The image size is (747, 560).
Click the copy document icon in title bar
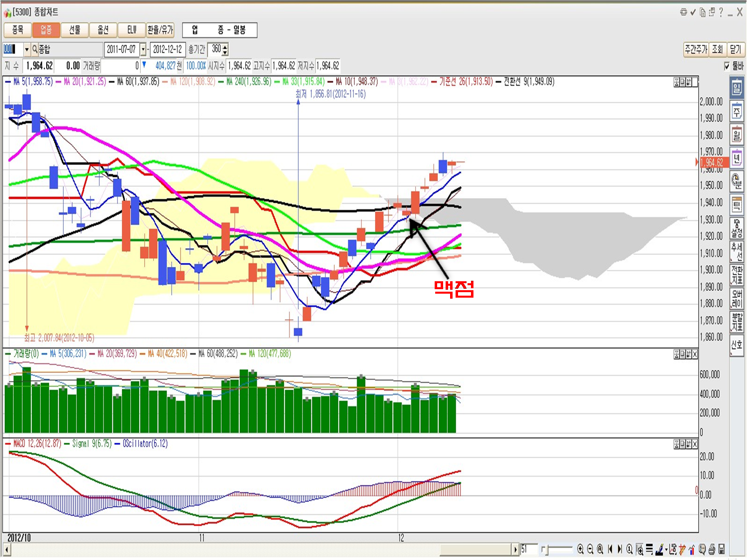[702, 12]
